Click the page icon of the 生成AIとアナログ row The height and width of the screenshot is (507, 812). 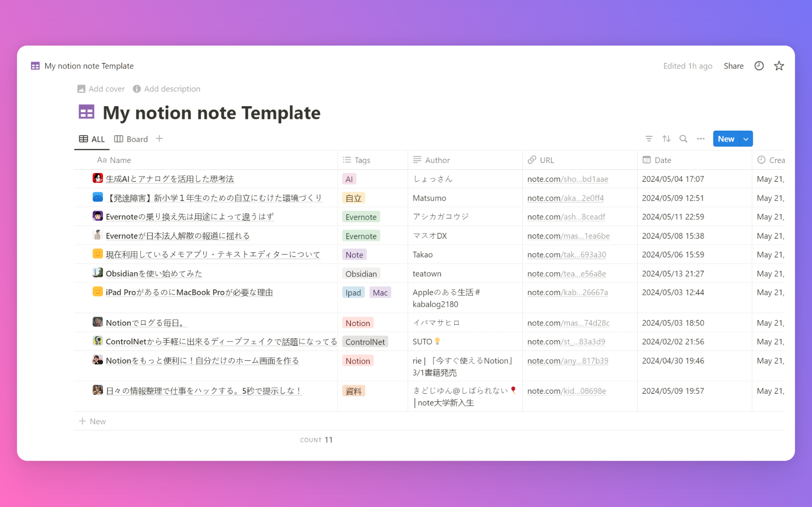point(97,178)
